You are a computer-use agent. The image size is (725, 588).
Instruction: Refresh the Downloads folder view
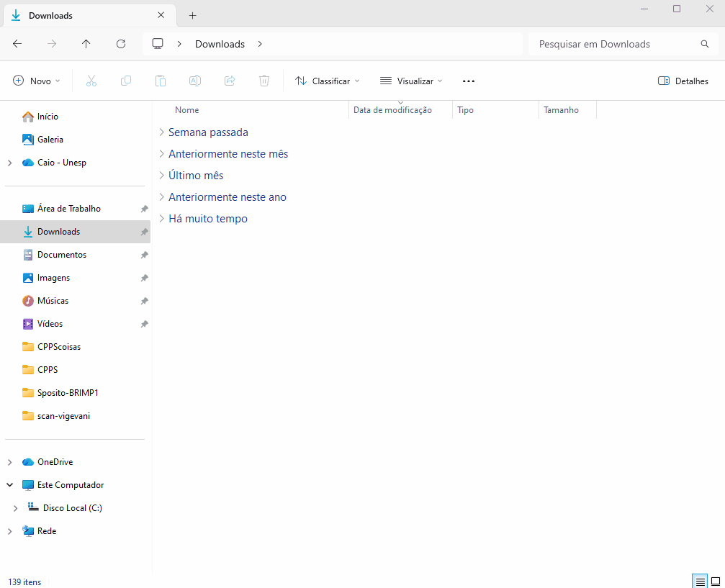pyautogui.click(x=121, y=44)
